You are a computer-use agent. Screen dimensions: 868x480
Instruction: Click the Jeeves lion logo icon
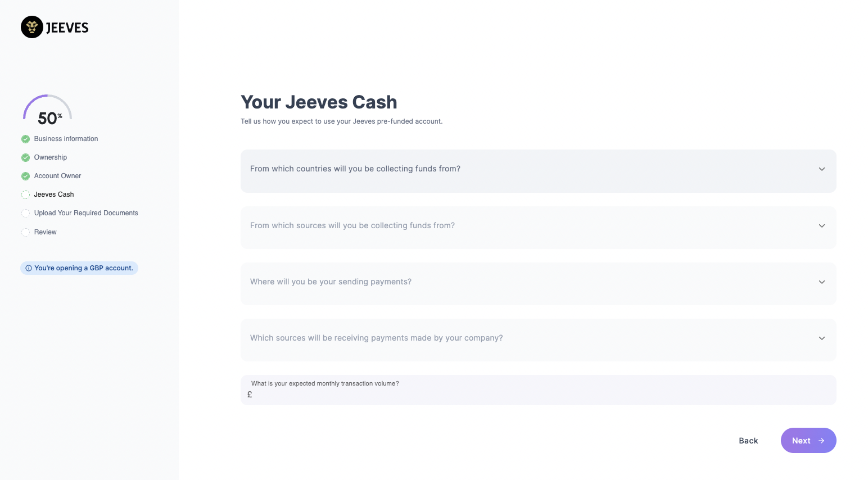(x=32, y=27)
